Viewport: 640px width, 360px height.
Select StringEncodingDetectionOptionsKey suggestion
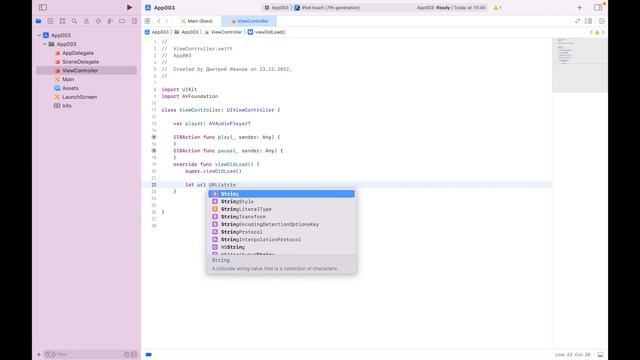pyautogui.click(x=282, y=224)
